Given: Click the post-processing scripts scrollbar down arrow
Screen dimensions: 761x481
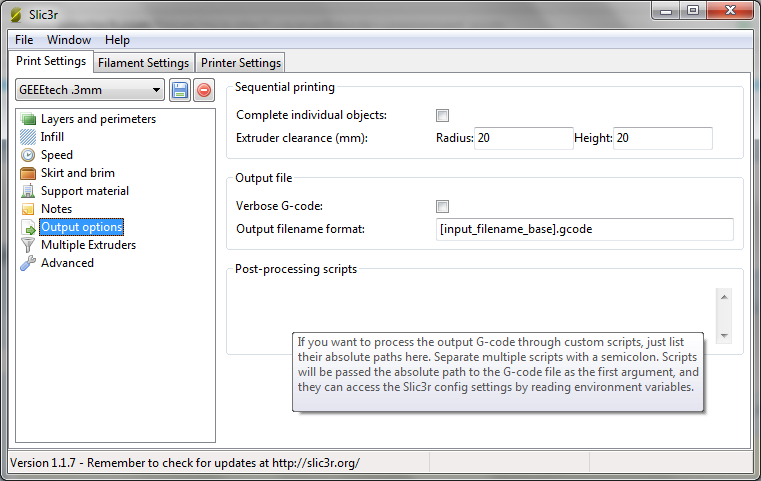Looking at the screenshot, I should [x=724, y=335].
